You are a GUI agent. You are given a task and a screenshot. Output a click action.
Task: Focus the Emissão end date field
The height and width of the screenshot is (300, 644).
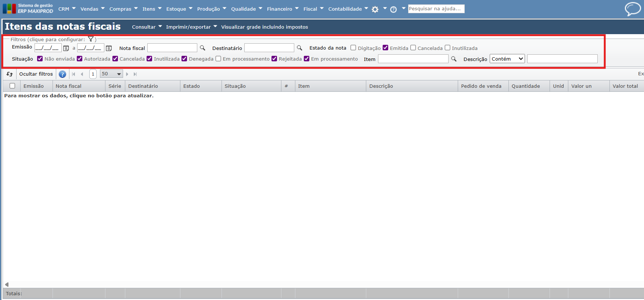(x=90, y=48)
